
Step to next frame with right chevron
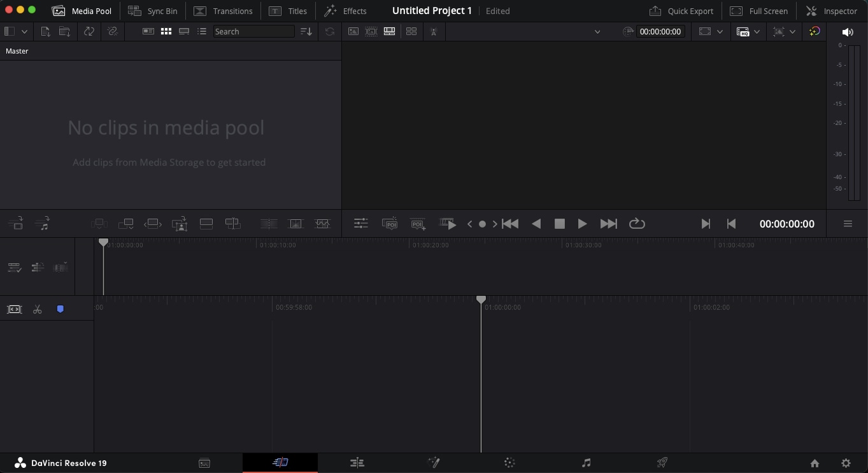point(495,224)
